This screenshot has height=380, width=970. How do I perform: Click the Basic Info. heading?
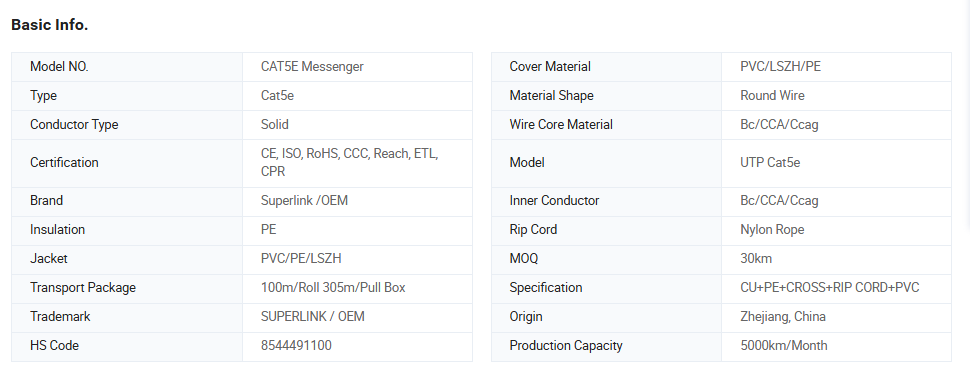pyautogui.click(x=49, y=25)
